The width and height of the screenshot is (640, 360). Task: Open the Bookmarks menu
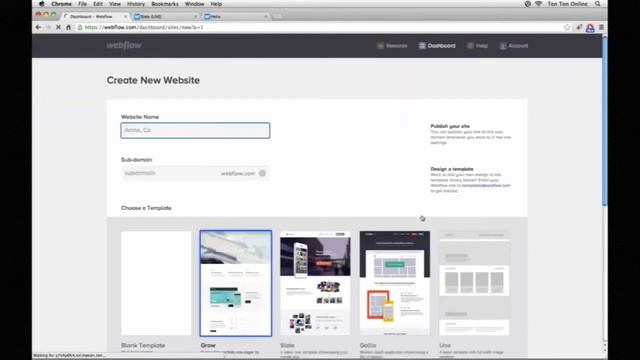point(165,4)
